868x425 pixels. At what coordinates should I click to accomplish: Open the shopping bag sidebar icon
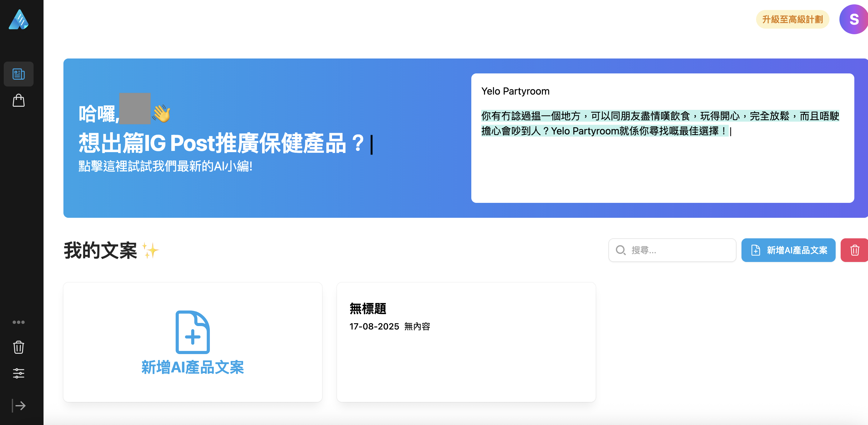[19, 100]
